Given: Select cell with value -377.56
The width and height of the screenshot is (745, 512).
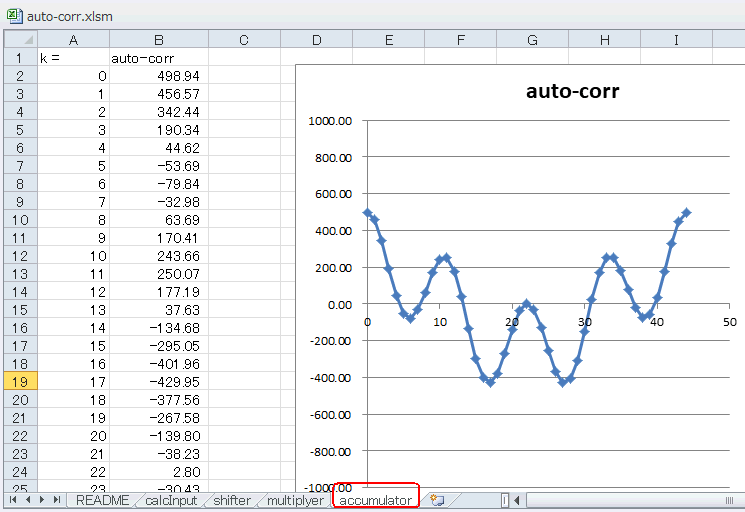Looking at the screenshot, I should pyautogui.click(x=159, y=399).
